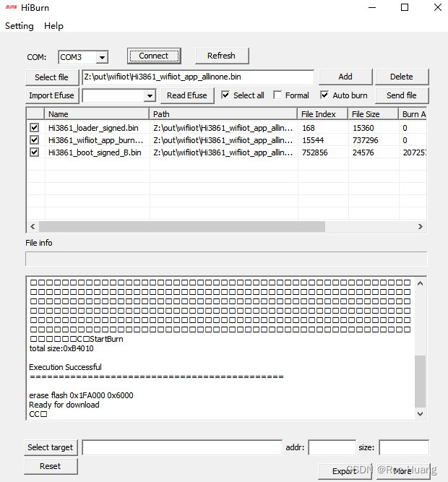Viewport: 448px width, 482px height.
Task: Open the Setting menu
Action: [x=20, y=26]
